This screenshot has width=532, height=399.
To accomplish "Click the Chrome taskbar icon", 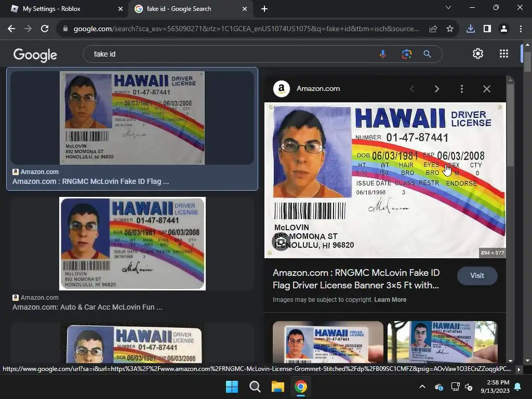I will (x=301, y=387).
